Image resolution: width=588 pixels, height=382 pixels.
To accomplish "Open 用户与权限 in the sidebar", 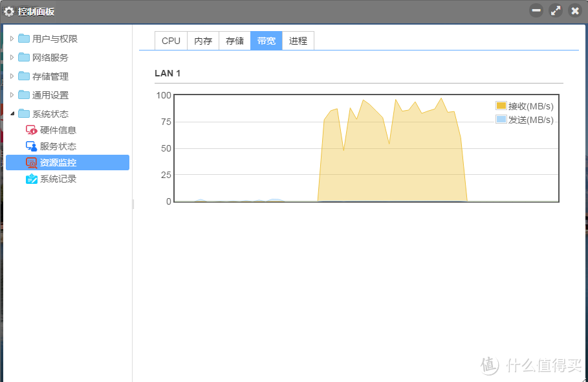I will click(55, 39).
